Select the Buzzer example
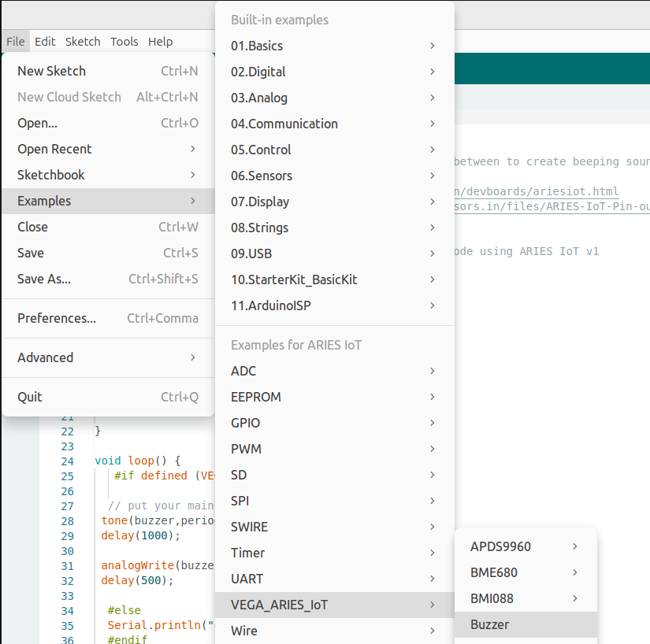Screen dimensions: 650x644 coord(526,624)
